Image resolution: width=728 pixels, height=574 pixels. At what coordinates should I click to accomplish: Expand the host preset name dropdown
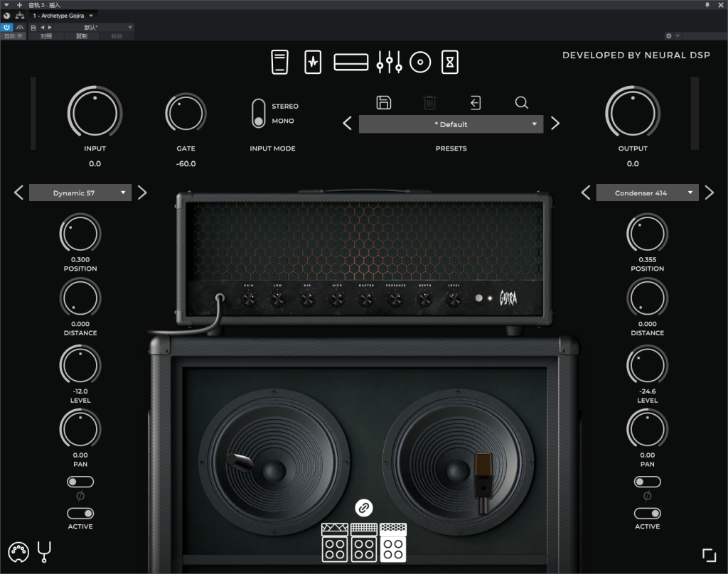pos(95,28)
